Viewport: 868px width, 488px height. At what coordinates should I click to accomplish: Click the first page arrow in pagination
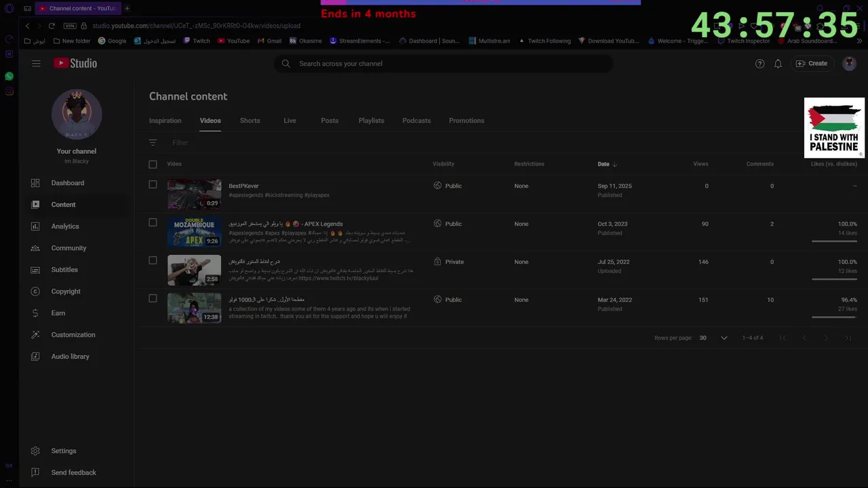click(783, 338)
